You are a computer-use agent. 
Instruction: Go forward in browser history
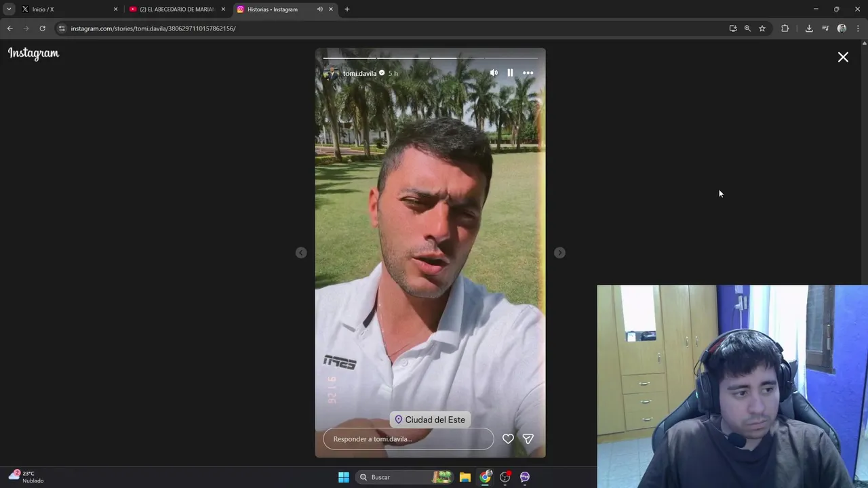(26, 28)
